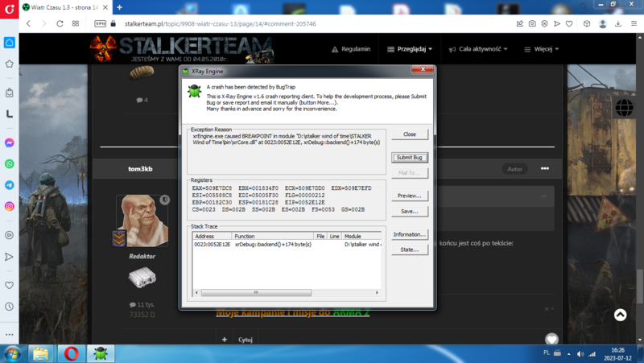This screenshot has width=644, height=363.
Task: Open the Regulamin page
Action: (350, 49)
